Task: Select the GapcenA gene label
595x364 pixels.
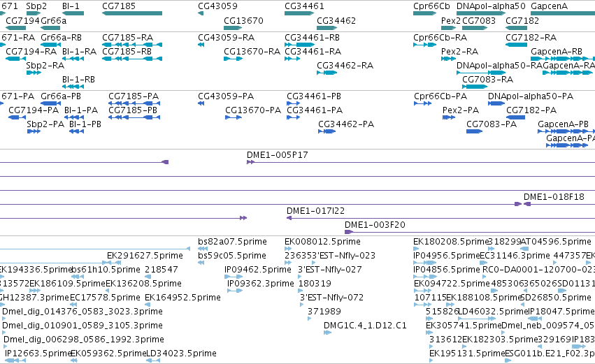Action: [549, 6]
